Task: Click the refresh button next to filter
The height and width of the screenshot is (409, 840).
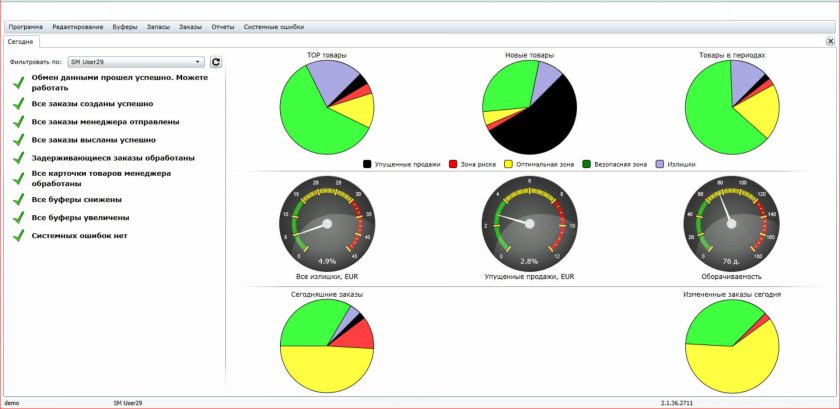Action: coord(215,62)
